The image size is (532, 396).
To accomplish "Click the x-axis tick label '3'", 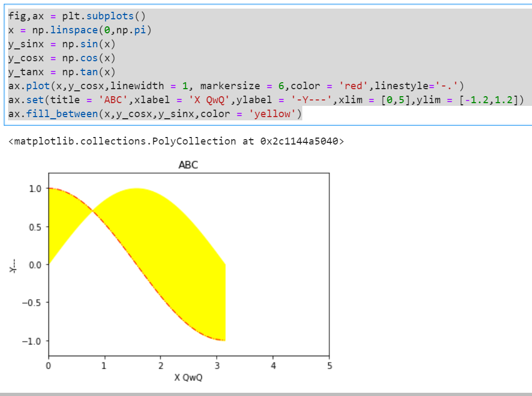I will 217,366.
